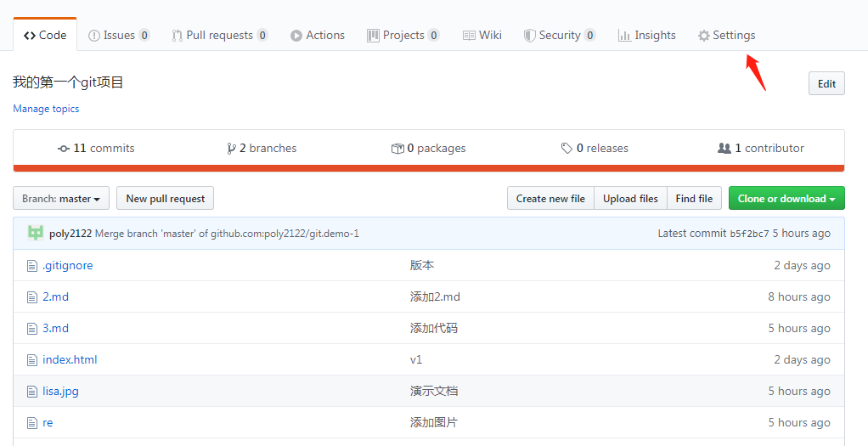Open the re file

tap(48, 423)
